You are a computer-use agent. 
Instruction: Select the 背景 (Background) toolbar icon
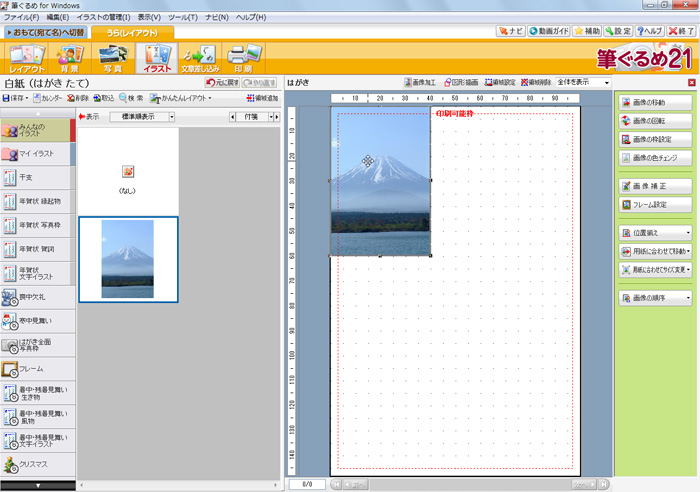(x=70, y=58)
